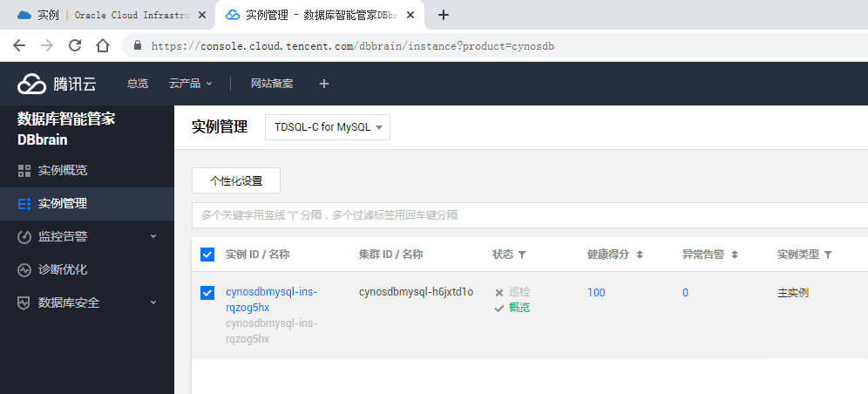Click the 监控告警 gauge icon
868x394 pixels.
tap(24, 237)
